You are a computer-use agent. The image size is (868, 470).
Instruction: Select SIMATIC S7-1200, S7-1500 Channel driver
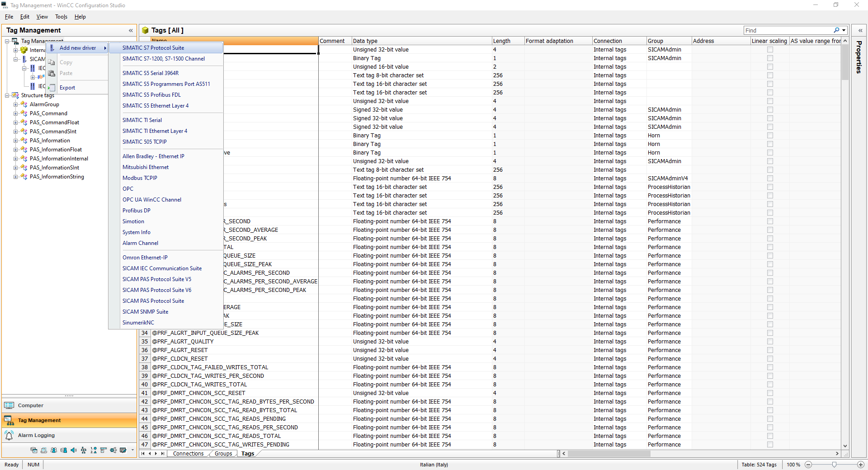coord(163,59)
